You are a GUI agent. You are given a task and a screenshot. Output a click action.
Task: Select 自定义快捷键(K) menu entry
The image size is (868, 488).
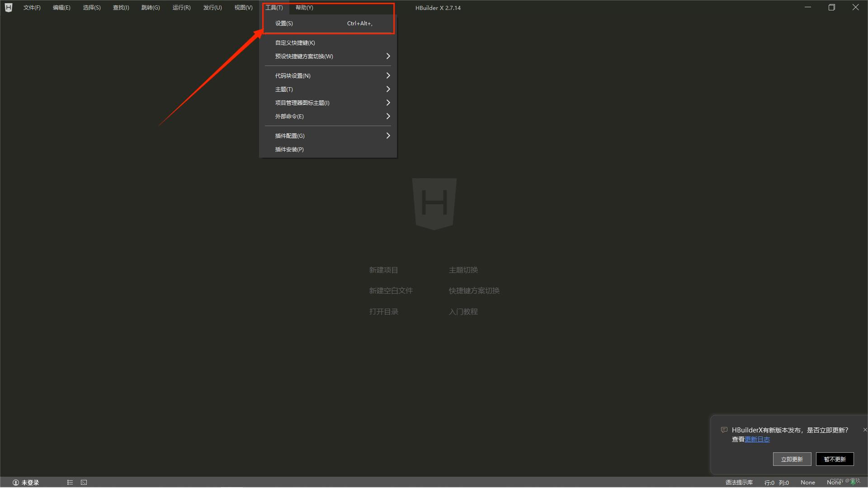(x=295, y=43)
